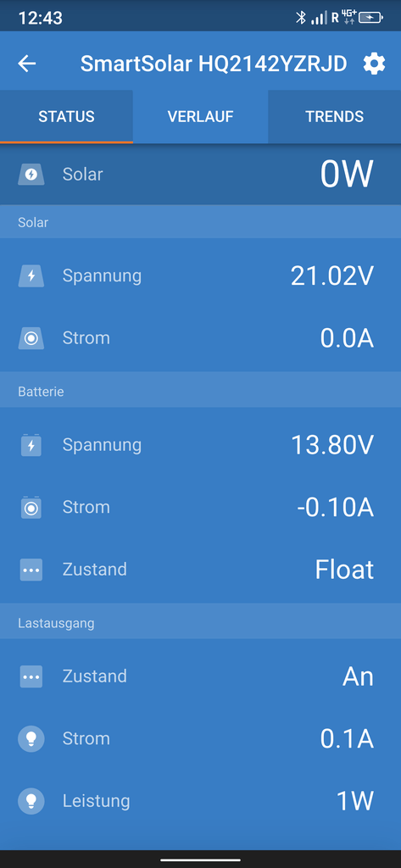Go back using the arrow icon
The image size is (401, 868).
26,64
